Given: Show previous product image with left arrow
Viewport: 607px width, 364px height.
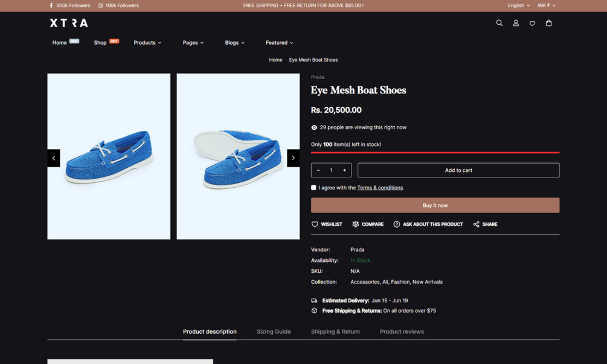Looking at the screenshot, I should (x=53, y=158).
